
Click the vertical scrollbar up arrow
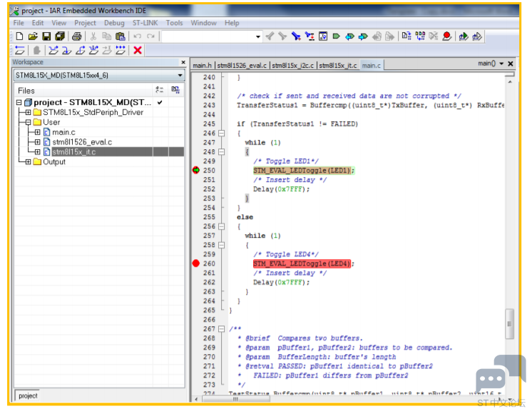point(510,82)
